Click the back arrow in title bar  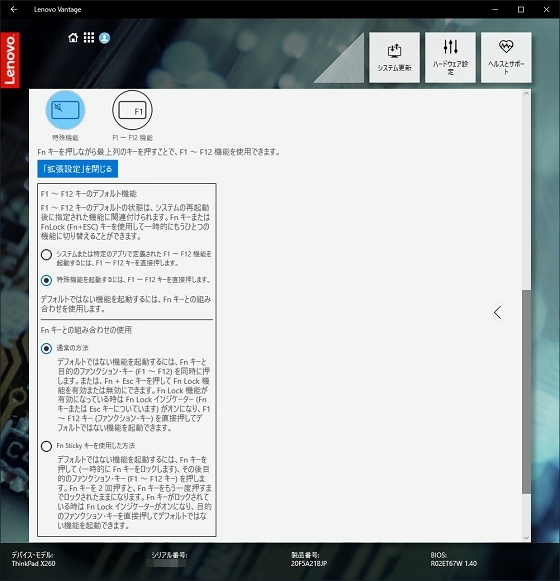pos(14,9)
